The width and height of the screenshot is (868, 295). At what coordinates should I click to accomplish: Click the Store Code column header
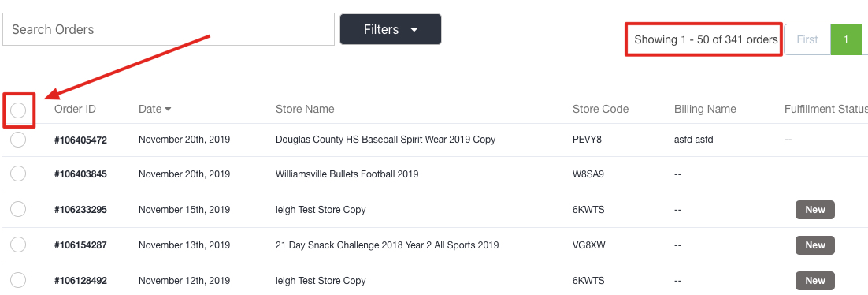600,109
